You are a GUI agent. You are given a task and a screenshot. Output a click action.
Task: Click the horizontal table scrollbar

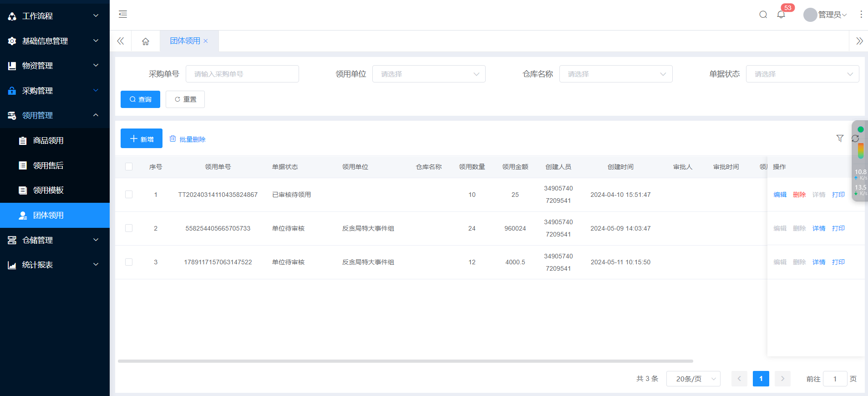tap(405, 361)
